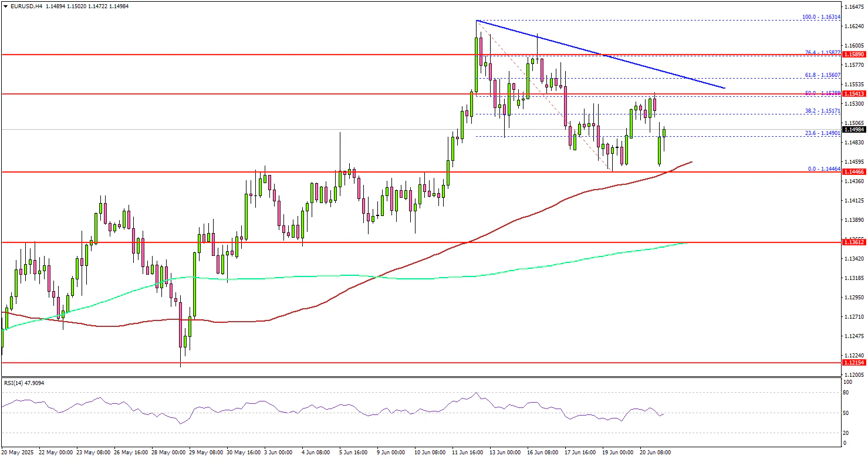Image resolution: width=868 pixels, height=459 pixels.
Task: Click the 23.6 - 1.14901 Fibonacci label
Action: coord(821,133)
